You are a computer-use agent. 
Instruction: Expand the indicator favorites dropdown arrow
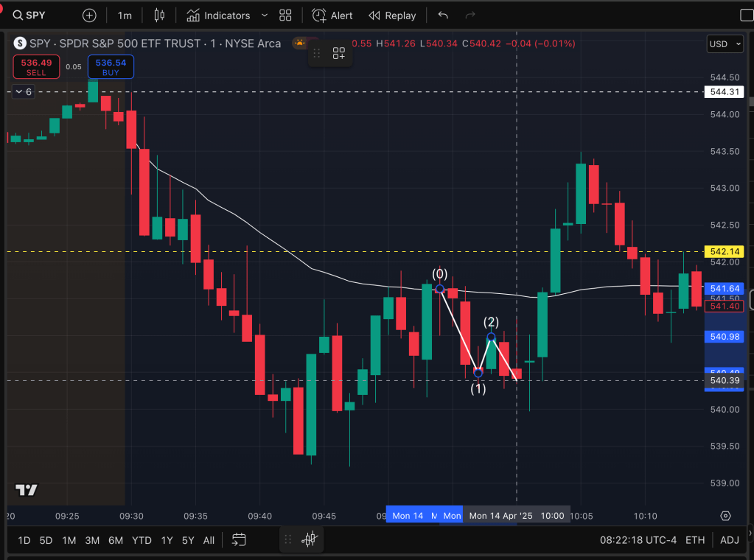tap(265, 15)
